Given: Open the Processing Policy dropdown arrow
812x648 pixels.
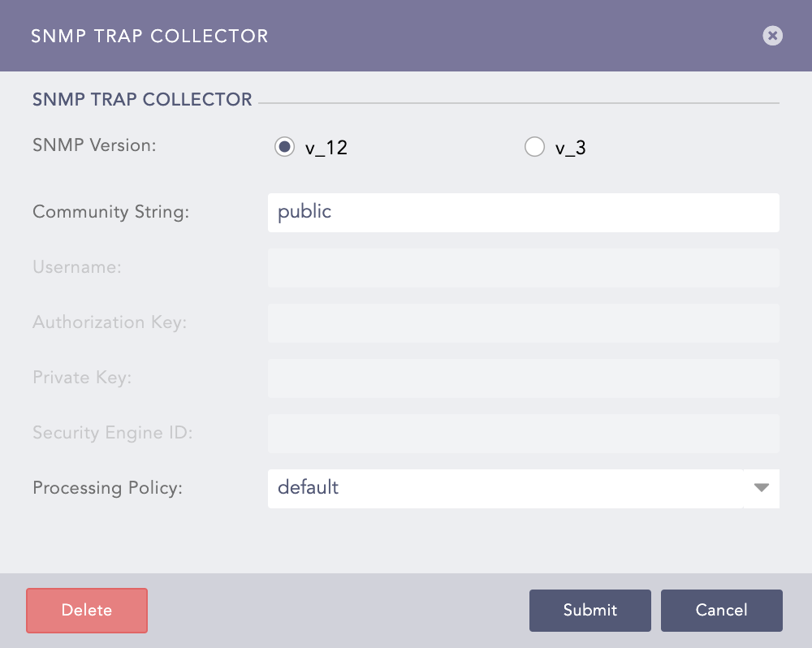Looking at the screenshot, I should [x=761, y=488].
